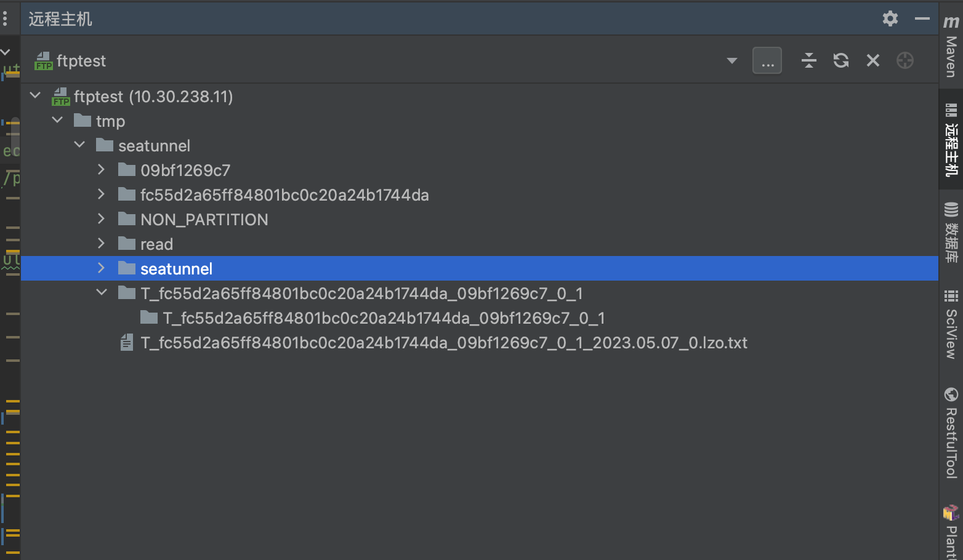Click the ... browse path button
Viewport: 963px width, 560px height.
tap(767, 60)
